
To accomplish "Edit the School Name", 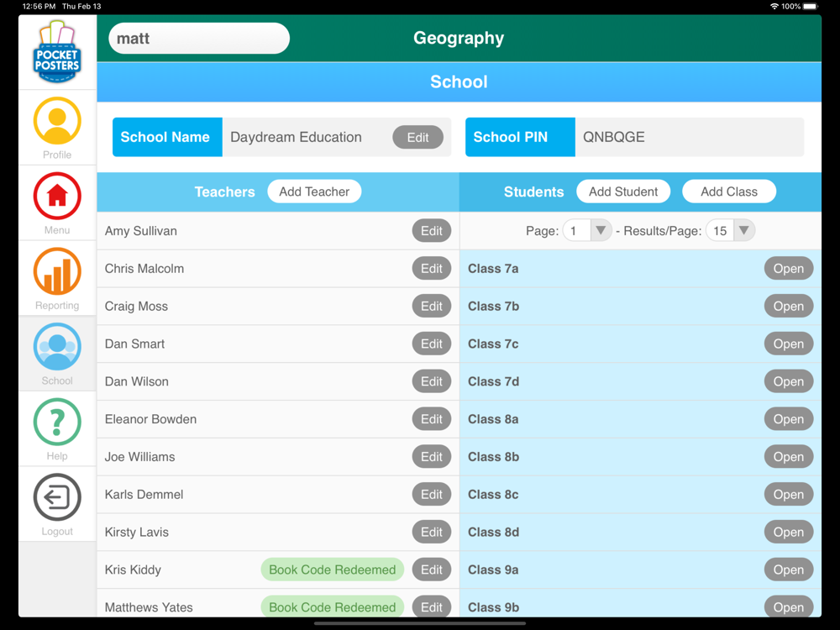I will tap(417, 137).
